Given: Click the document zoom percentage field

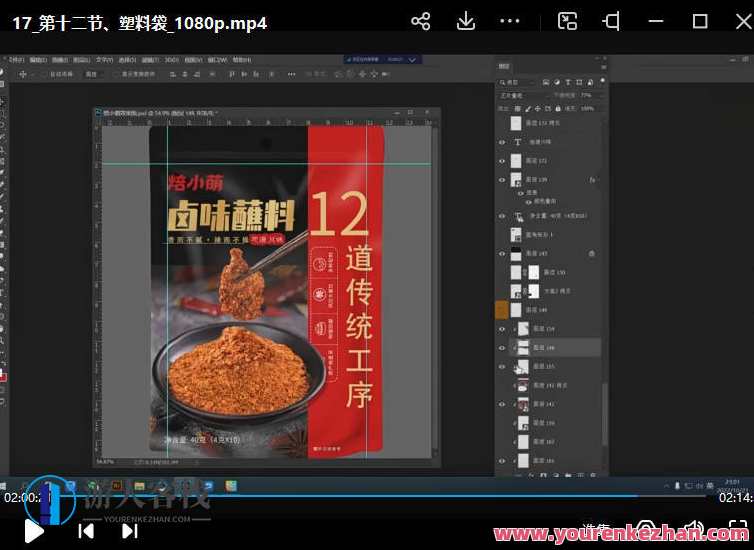Looking at the screenshot, I should click(x=105, y=462).
